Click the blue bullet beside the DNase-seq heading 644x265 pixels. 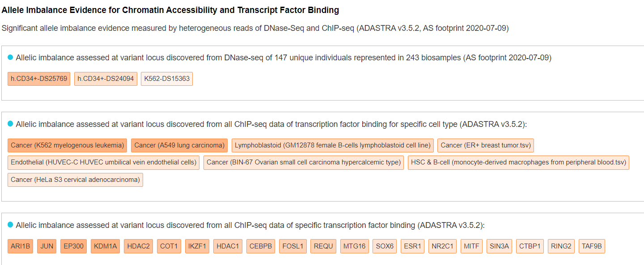point(10,57)
